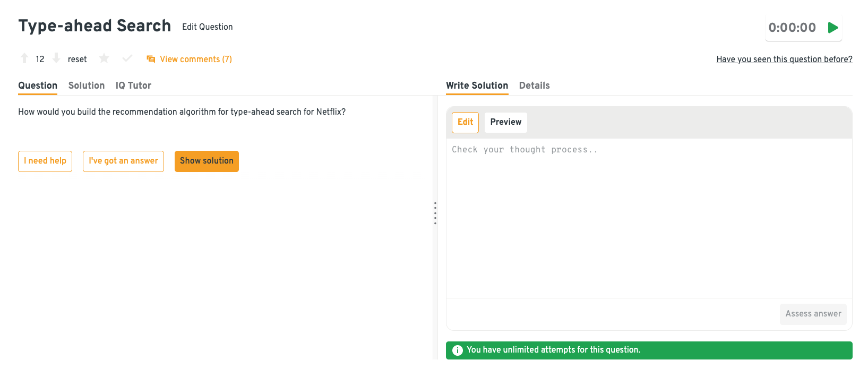Click the "I've got an answer" button
868x377 pixels.
(123, 161)
